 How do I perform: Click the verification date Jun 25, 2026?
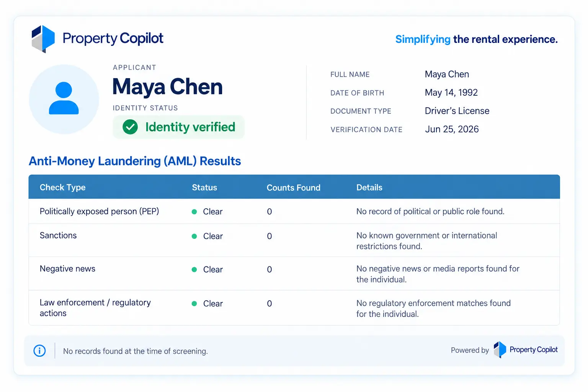coord(452,129)
